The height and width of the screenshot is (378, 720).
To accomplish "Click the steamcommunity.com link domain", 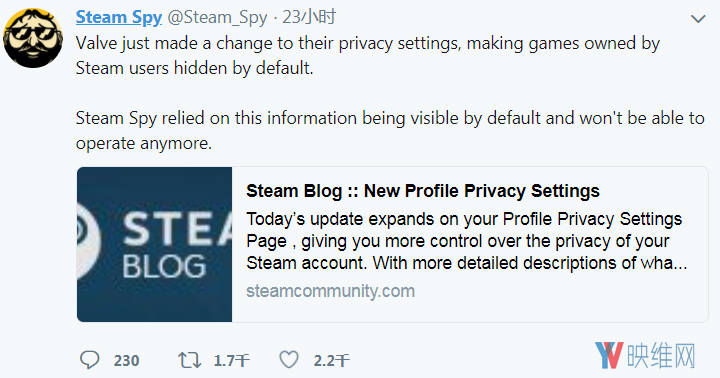I will (331, 291).
